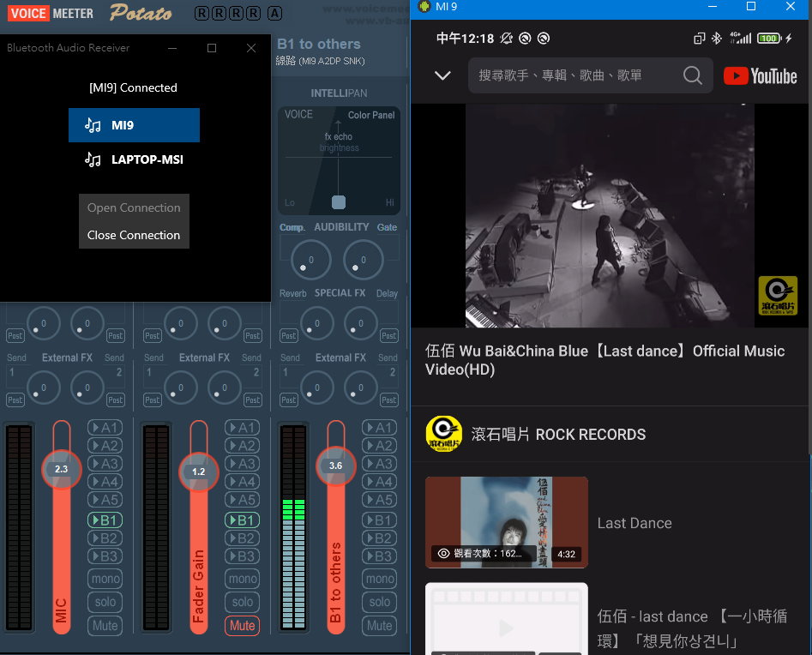Click the YouTube search input field

[x=574, y=75]
